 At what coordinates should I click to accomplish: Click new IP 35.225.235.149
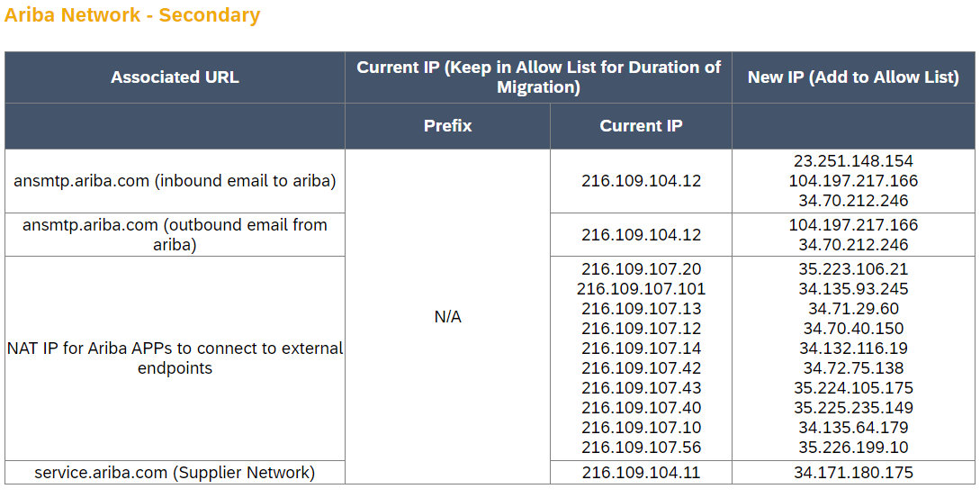point(853,408)
